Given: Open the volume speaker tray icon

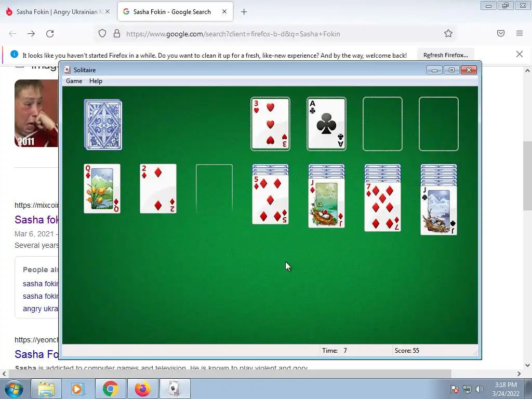Looking at the screenshot, I should [x=479, y=389].
